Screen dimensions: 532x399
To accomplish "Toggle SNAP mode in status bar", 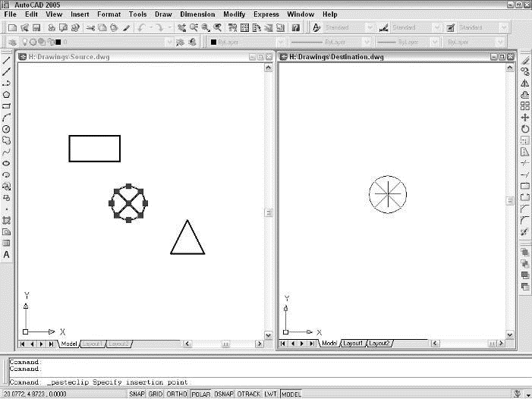I will coord(137,394).
